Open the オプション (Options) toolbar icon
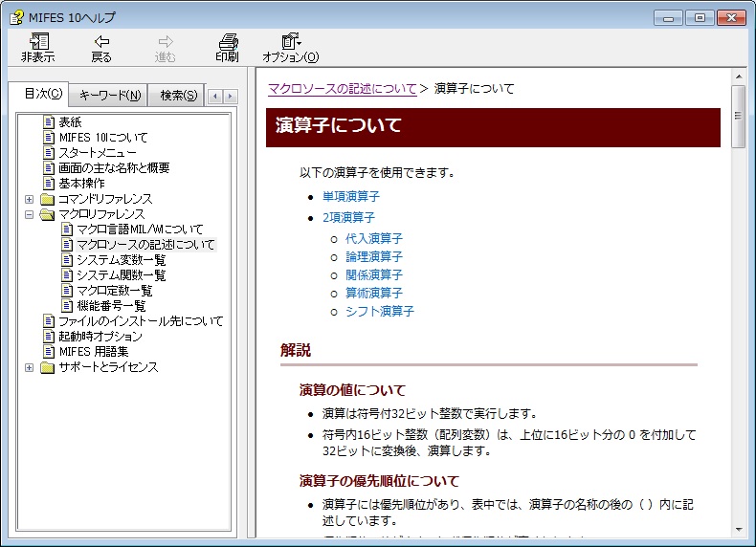This screenshot has height=547, width=756. [x=290, y=41]
